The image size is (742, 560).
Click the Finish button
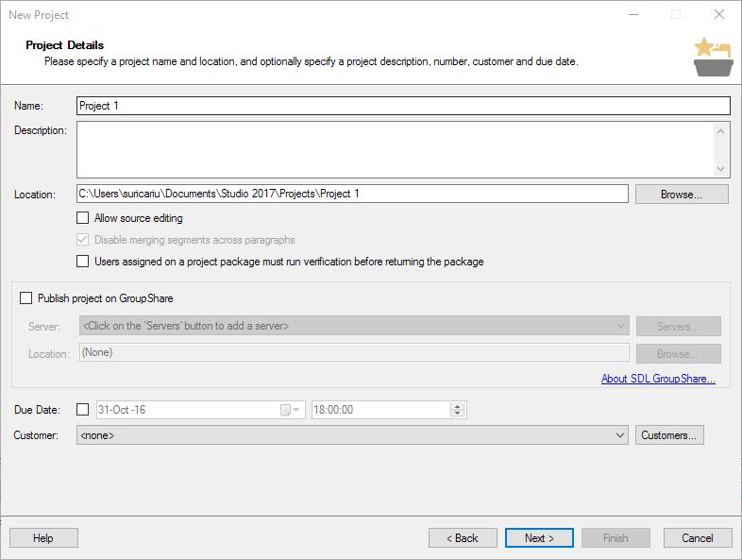(x=616, y=538)
